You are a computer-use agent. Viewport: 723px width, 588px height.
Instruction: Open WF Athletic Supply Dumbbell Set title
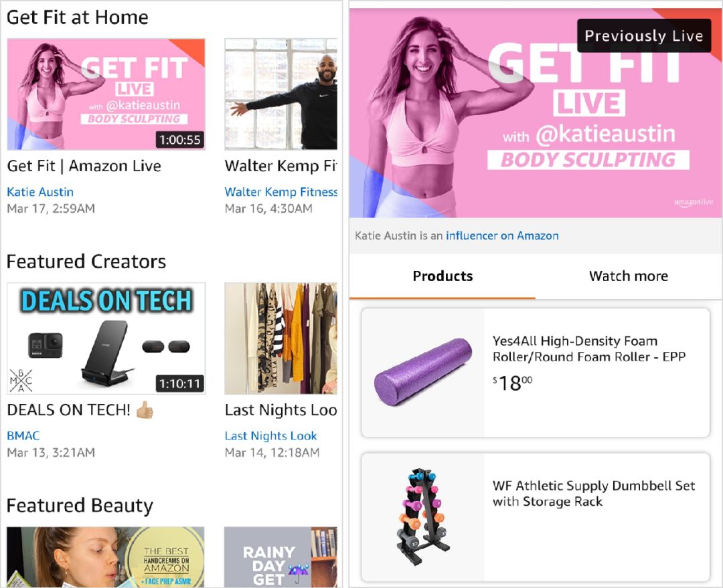[x=593, y=494]
